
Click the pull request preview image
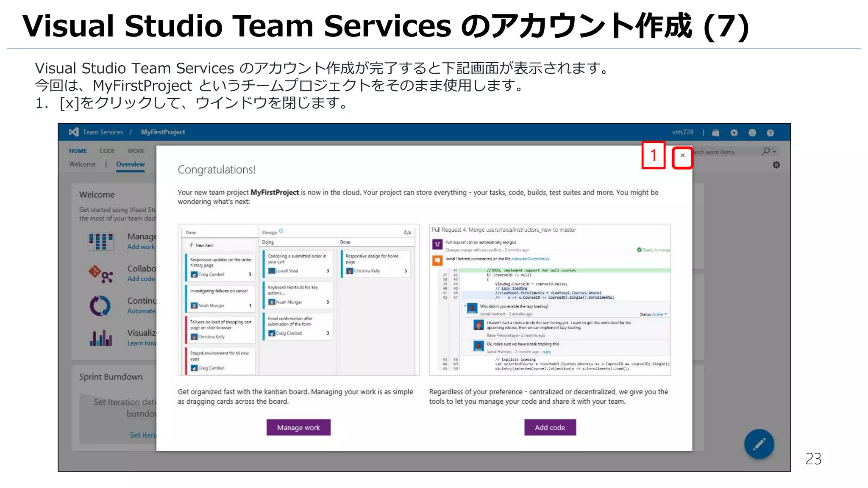point(550,300)
